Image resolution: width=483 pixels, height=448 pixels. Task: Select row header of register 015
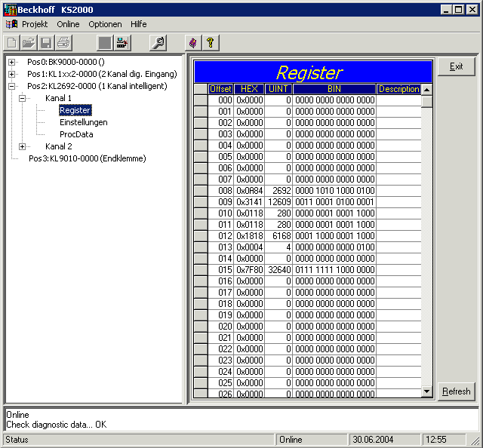[x=201, y=270]
